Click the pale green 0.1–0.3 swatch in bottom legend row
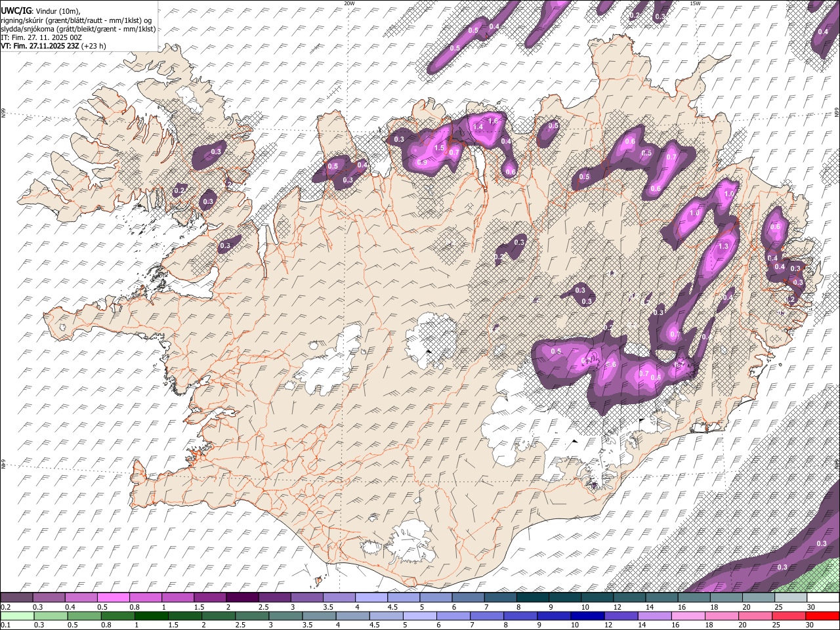 (x=18, y=616)
